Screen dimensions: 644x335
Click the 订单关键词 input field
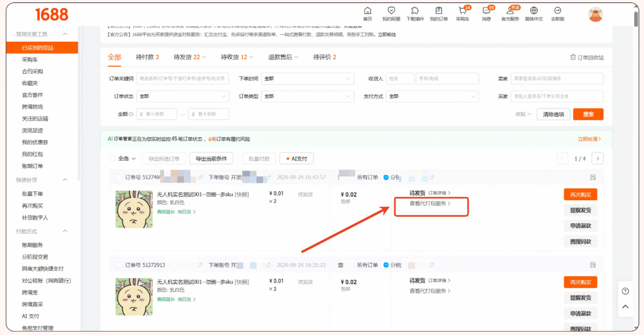point(183,78)
